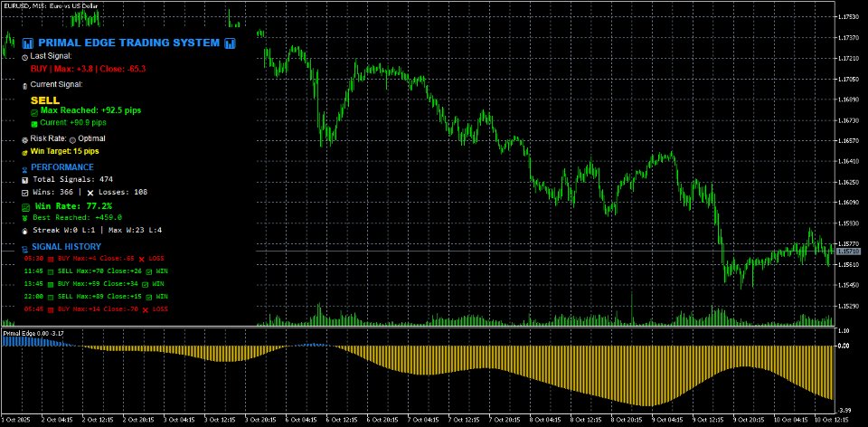Click the -3.99 indicator scale value
The width and height of the screenshot is (868, 427).
[x=846, y=410]
